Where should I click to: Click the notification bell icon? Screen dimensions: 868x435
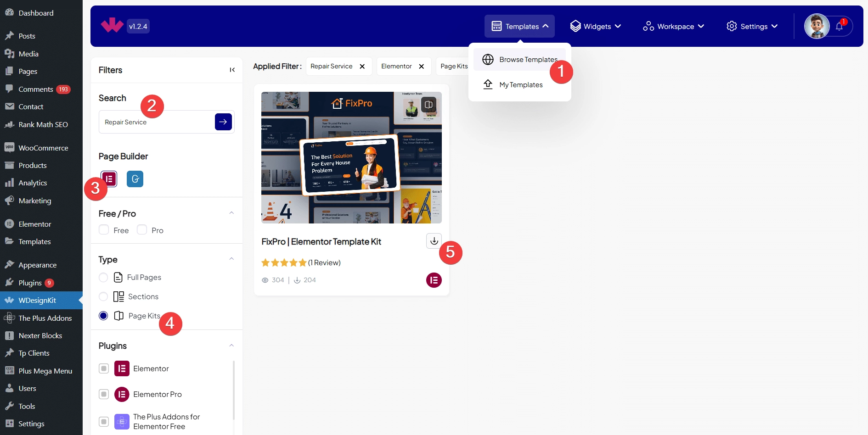[839, 27]
